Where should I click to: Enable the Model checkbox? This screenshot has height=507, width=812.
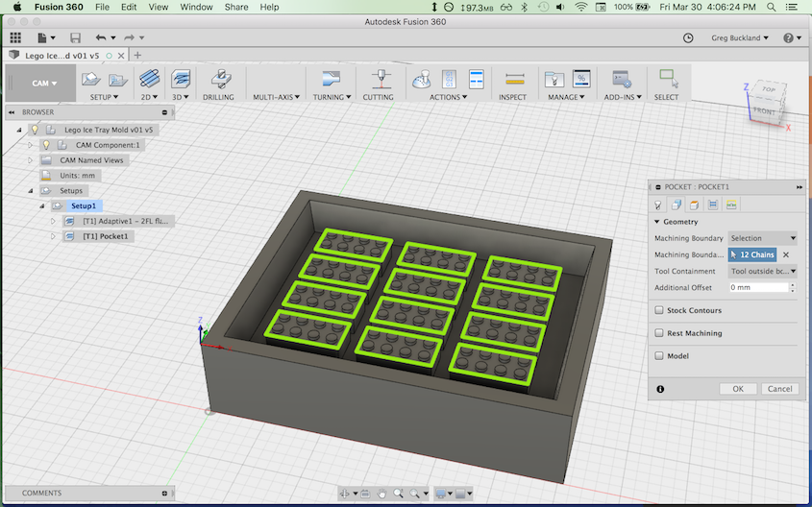[x=659, y=356]
